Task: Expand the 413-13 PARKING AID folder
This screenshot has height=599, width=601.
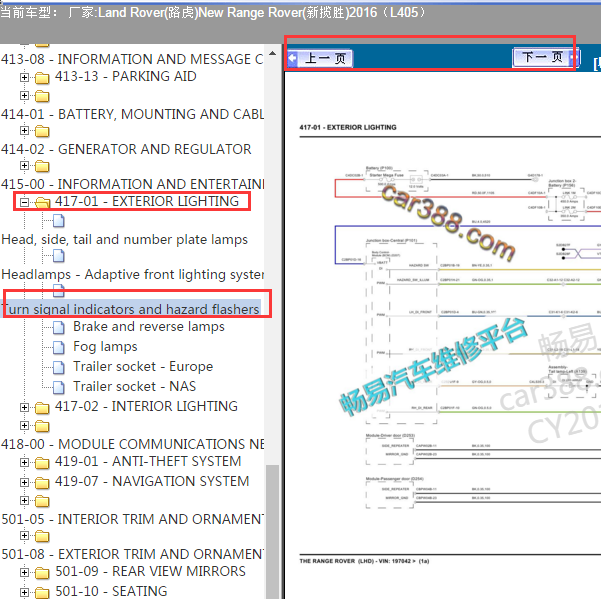Action: [x=24, y=77]
